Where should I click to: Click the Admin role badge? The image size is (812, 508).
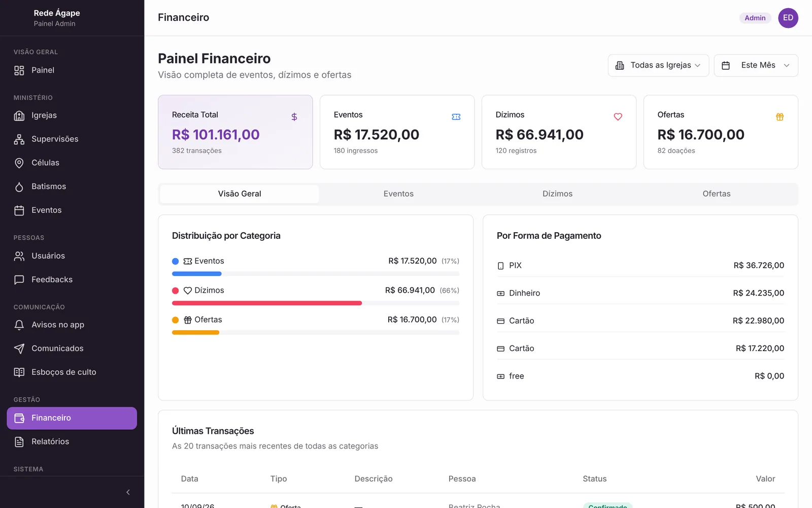[755, 18]
